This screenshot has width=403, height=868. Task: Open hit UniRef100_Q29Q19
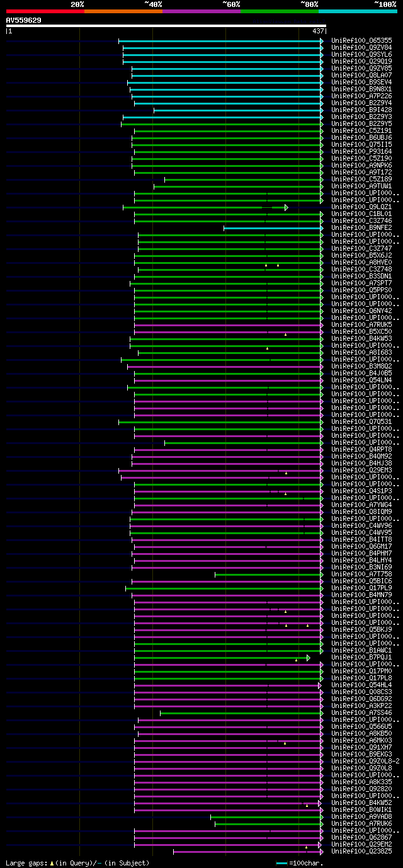point(361,62)
